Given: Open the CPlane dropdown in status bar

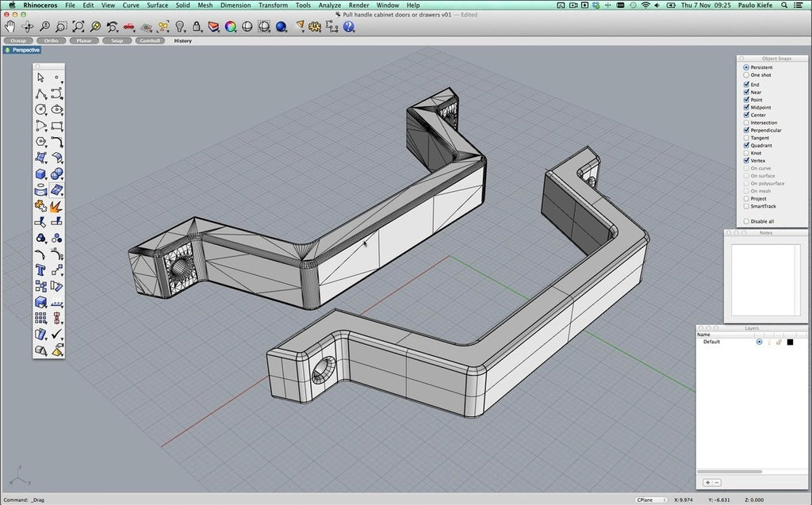Looking at the screenshot, I should point(652,499).
